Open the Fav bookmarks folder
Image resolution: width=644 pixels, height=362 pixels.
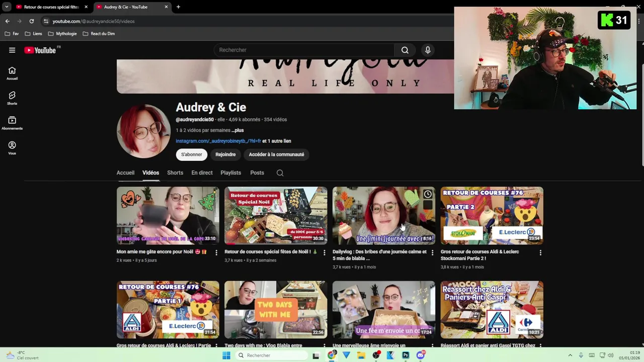12,34
